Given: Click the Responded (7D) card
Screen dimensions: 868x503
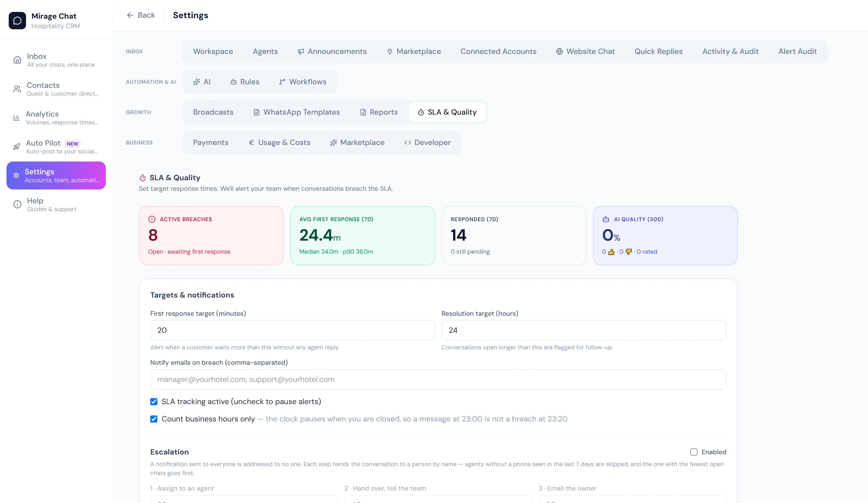Looking at the screenshot, I should [513, 236].
